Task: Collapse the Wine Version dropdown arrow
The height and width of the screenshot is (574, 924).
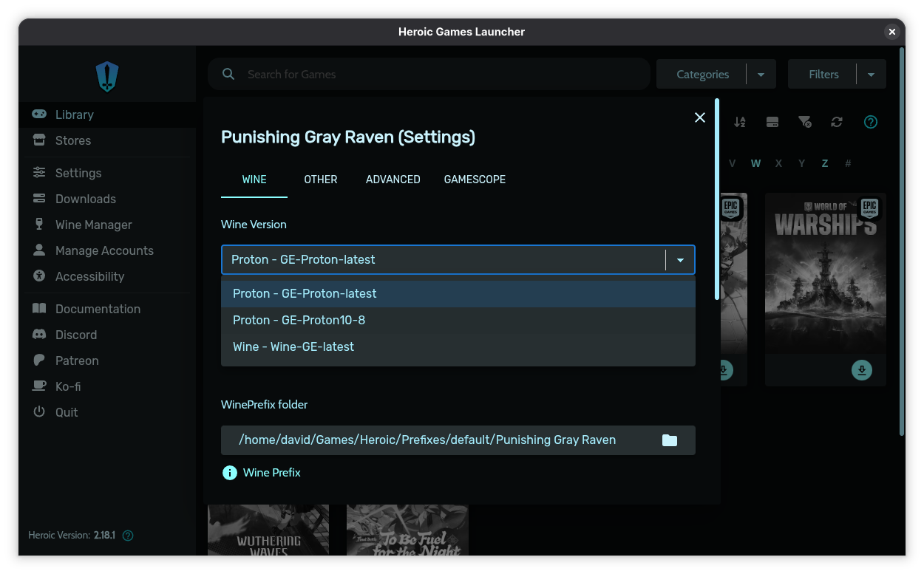Action: tap(681, 260)
